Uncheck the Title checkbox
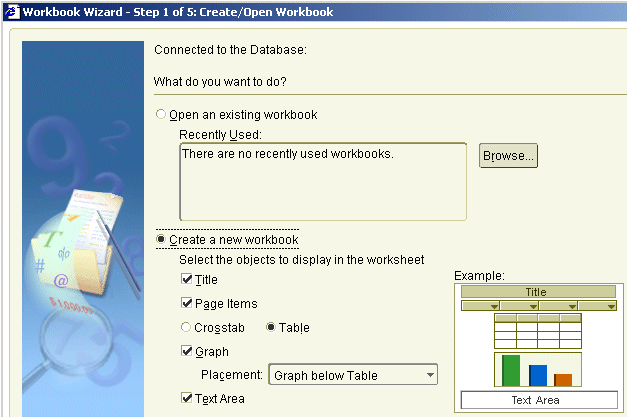This screenshot has height=417, width=627. pos(186,279)
